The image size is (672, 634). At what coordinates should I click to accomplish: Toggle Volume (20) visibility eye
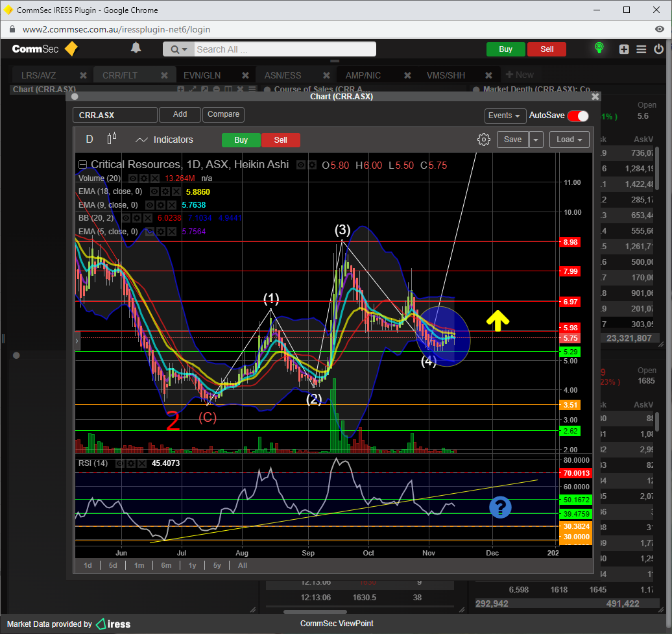(x=133, y=178)
